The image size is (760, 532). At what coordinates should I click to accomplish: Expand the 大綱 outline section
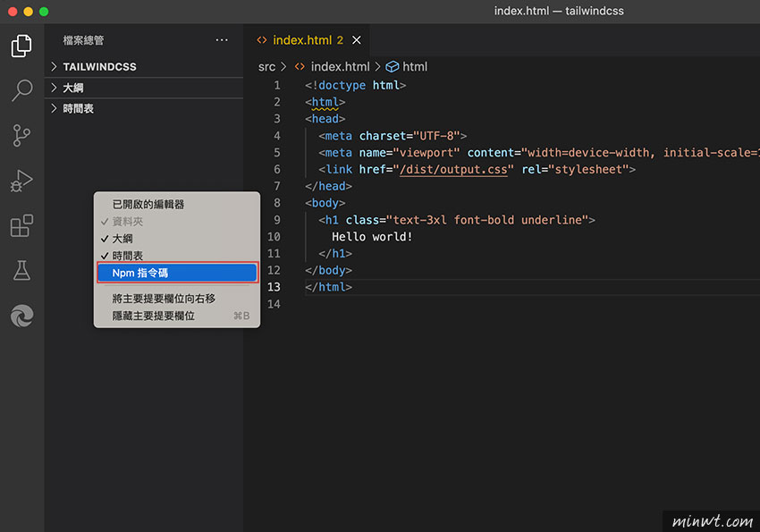144,88
